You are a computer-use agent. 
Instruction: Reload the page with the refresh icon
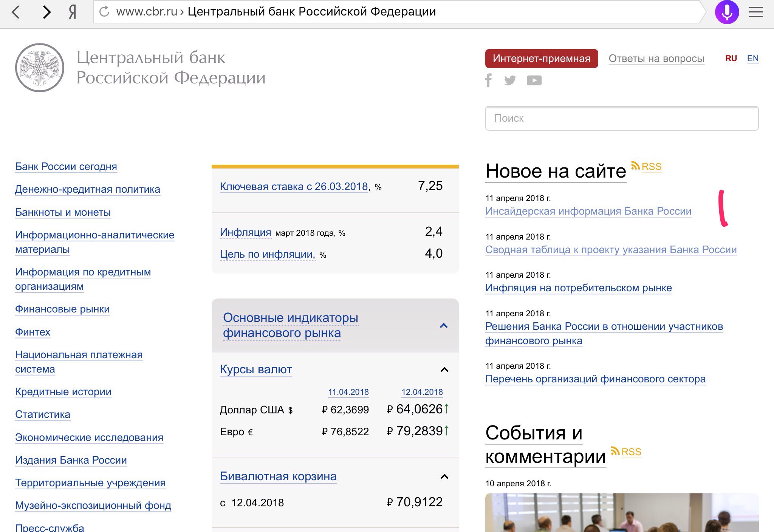coord(104,12)
